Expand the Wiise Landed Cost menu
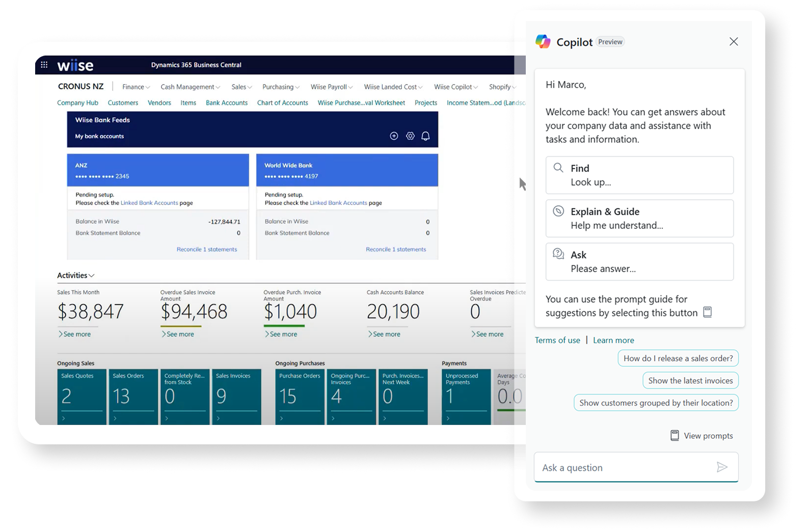807x532 pixels. (x=393, y=87)
